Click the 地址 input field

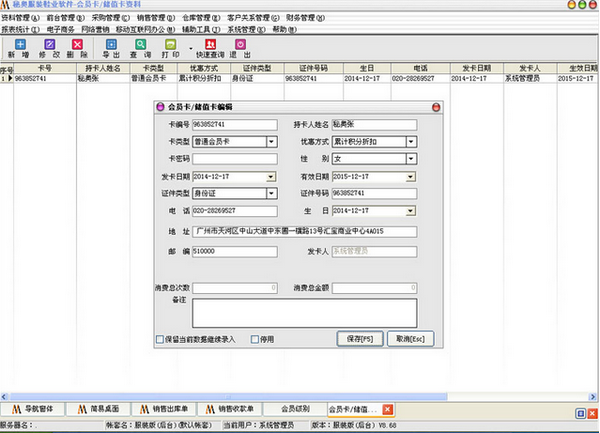(305, 231)
